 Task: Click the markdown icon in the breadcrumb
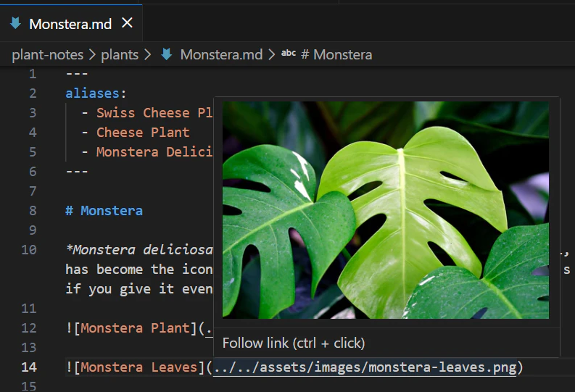(167, 54)
